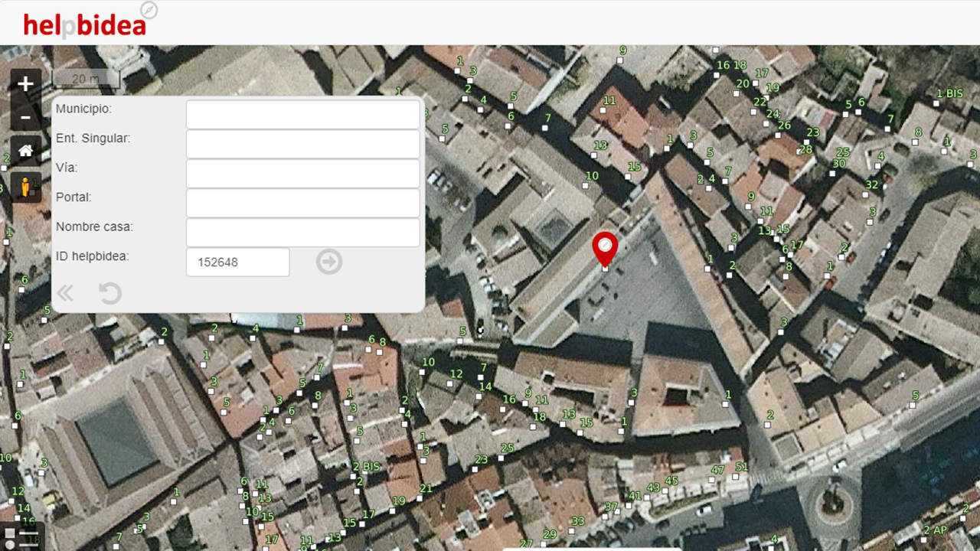Click the home extent button
Image resolution: width=980 pixels, height=551 pixels.
coord(25,151)
